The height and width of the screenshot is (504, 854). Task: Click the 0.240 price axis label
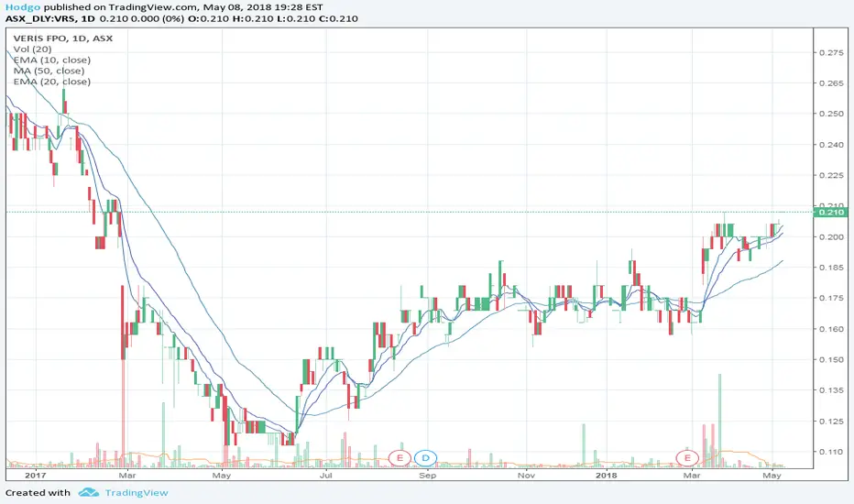click(x=831, y=145)
